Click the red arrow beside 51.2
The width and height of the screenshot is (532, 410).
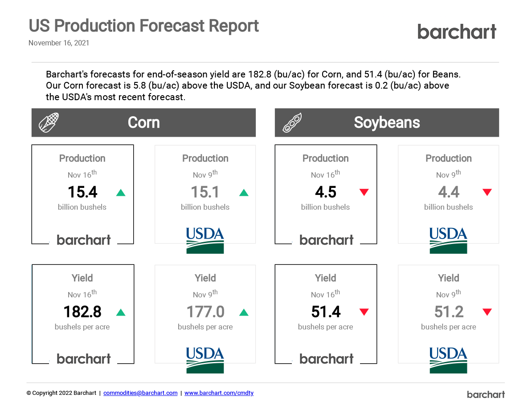click(487, 313)
